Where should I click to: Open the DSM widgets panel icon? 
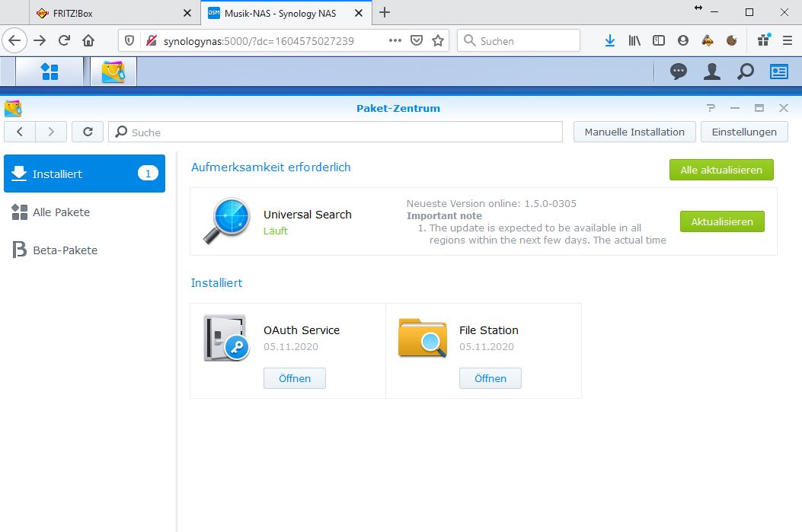pos(779,72)
